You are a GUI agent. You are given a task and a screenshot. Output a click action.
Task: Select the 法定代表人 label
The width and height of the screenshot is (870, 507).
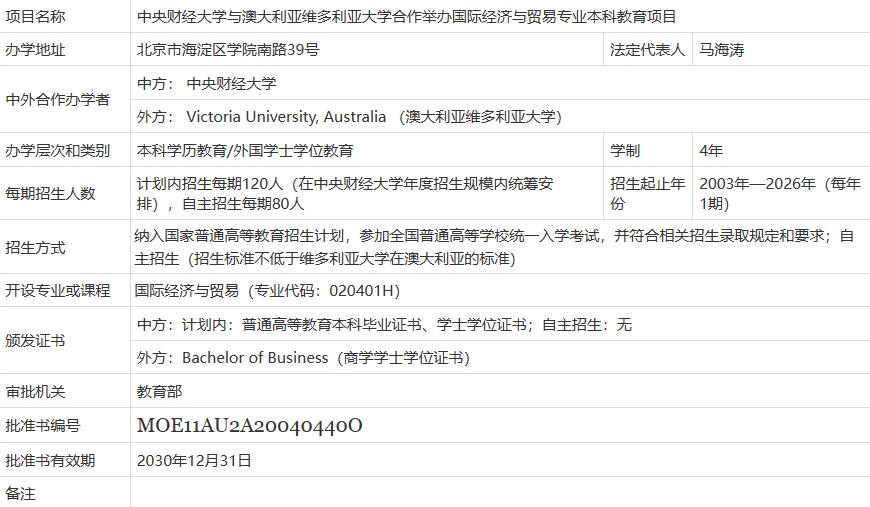coord(648,50)
